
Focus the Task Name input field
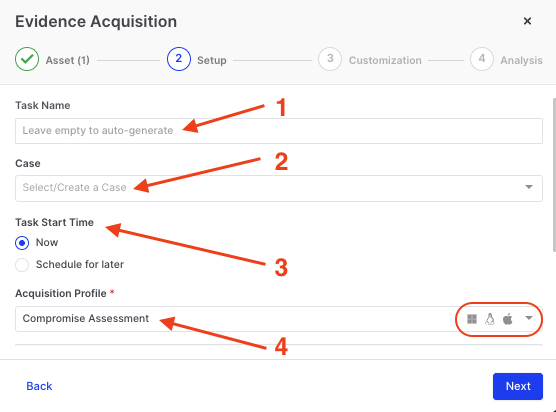coord(279,131)
